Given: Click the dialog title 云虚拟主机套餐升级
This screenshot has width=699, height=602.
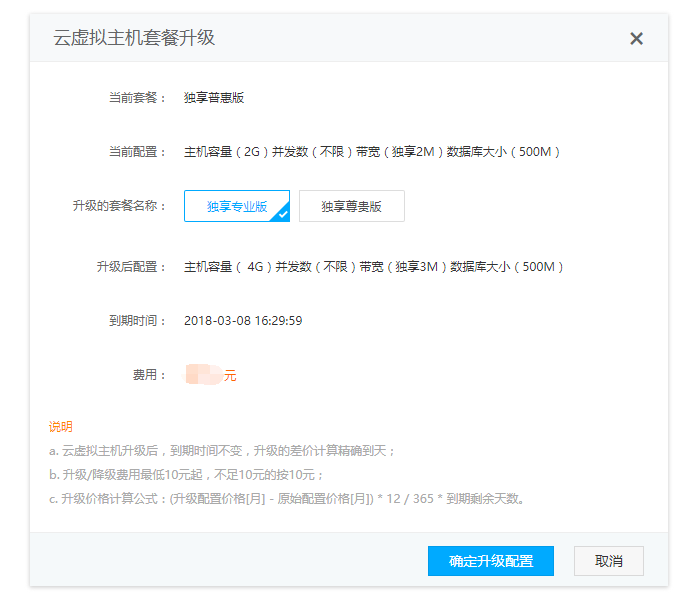Looking at the screenshot, I should click(134, 39).
